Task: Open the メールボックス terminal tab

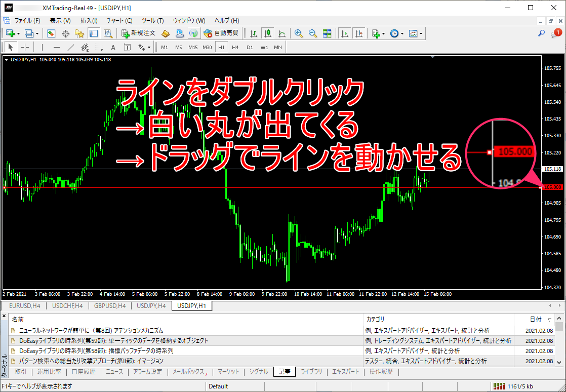Action: pyautogui.click(x=190, y=371)
